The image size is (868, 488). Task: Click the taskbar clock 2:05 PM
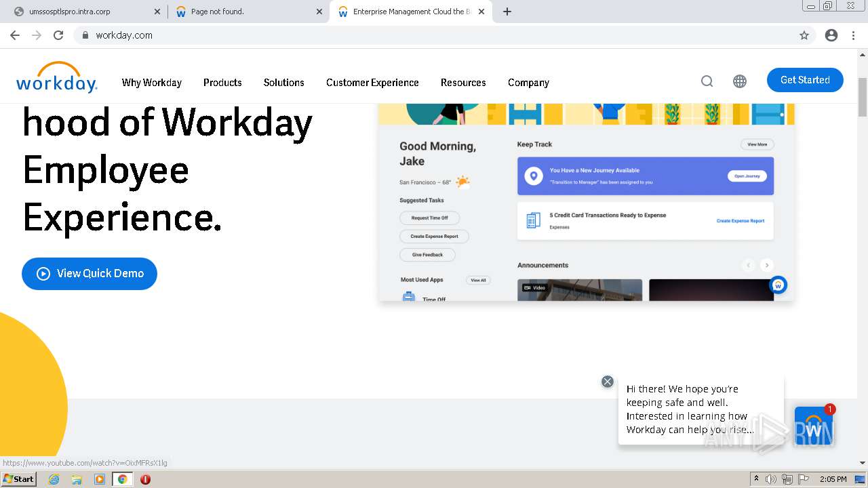coord(833,479)
